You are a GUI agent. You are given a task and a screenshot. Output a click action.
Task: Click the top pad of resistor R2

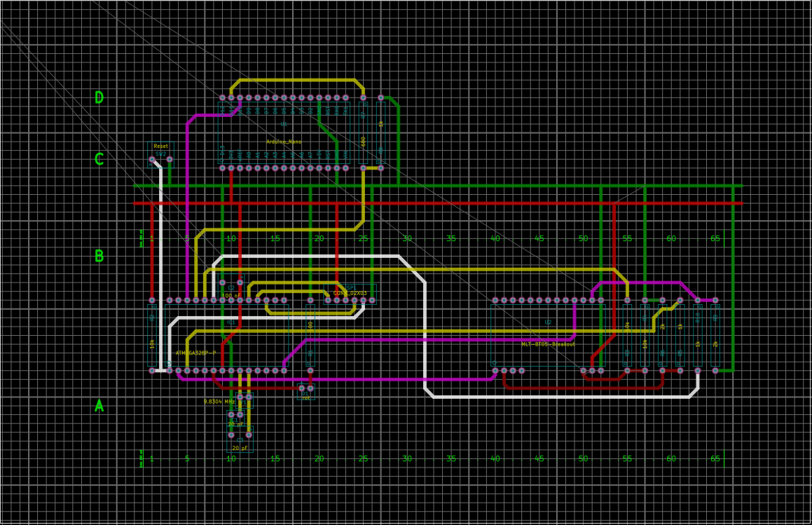tap(152, 300)
